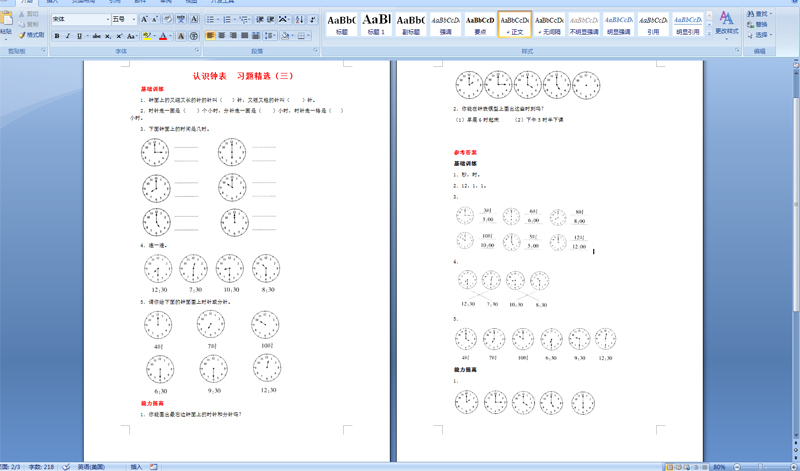The image size is (800, 471).
Task: Decrease paragraph indent
Action: pos(260,19)
